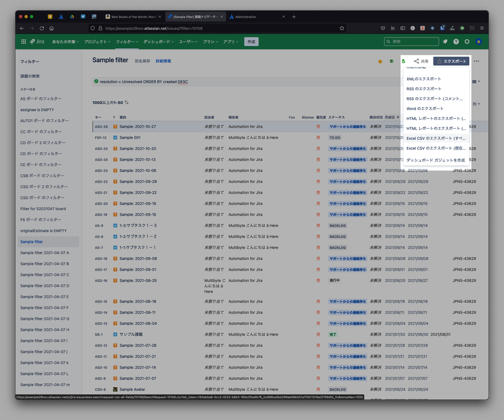Open the list view switcher dropdown

point(476,82)
